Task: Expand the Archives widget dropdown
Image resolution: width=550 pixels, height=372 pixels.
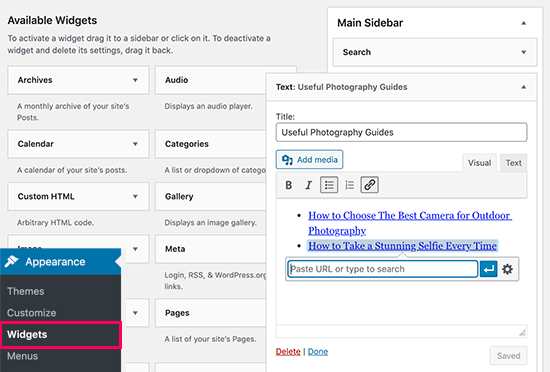Action: point(135,80)
